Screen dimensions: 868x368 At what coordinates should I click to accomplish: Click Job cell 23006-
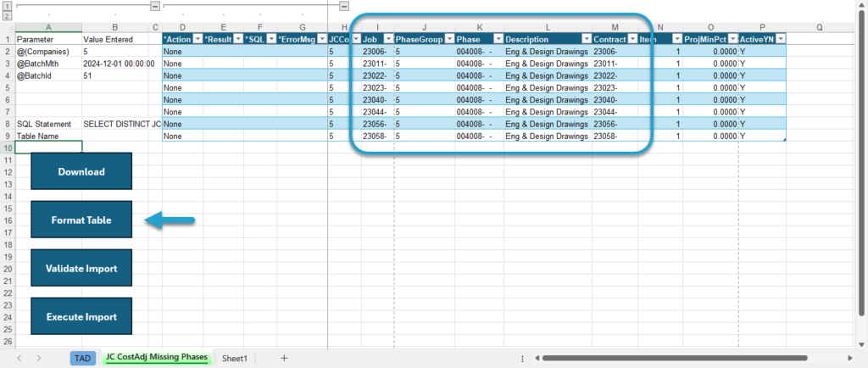coord(377,52)
